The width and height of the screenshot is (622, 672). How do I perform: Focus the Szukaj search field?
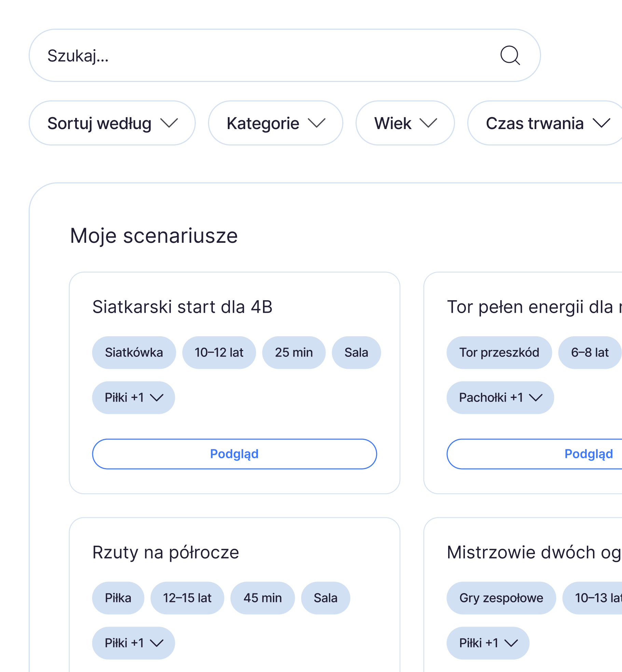click(285, 55)
